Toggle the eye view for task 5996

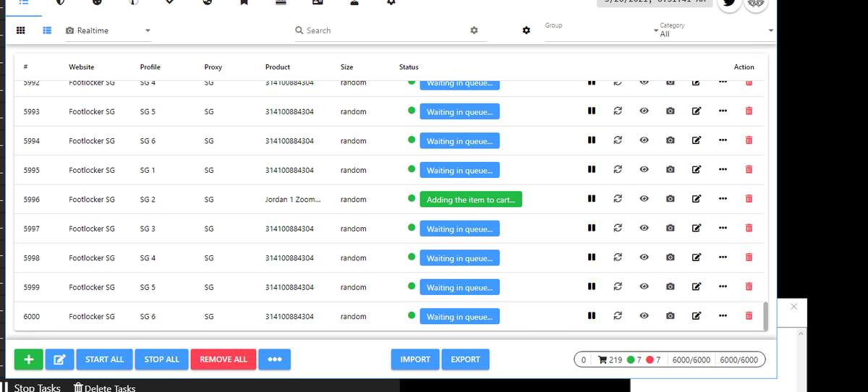tap(644, 199)
